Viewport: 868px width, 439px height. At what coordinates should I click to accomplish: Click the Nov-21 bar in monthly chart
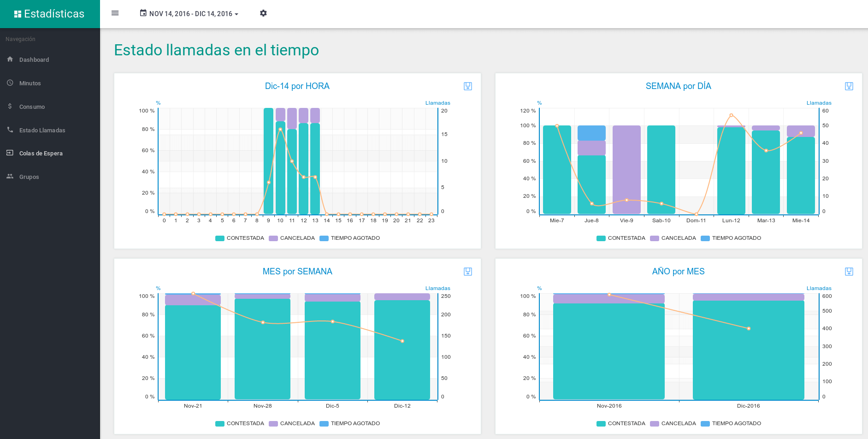click(193, 352)
